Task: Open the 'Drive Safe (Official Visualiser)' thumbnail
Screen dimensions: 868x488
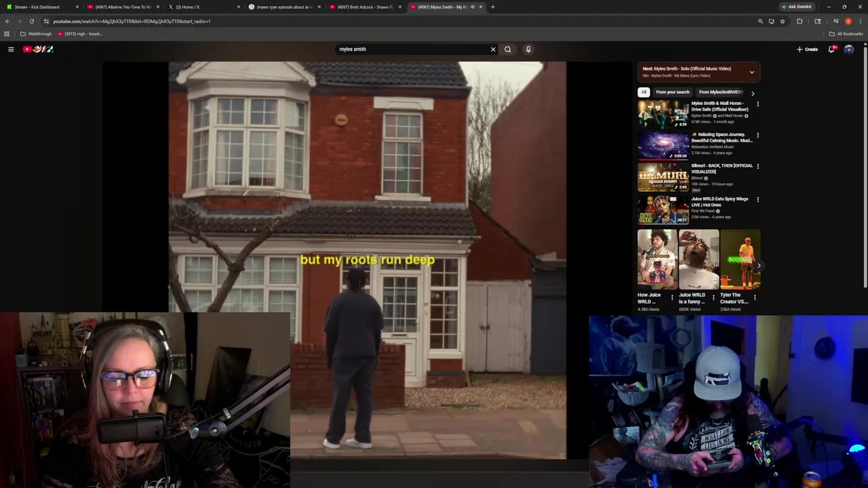Action: click(663, 114)
